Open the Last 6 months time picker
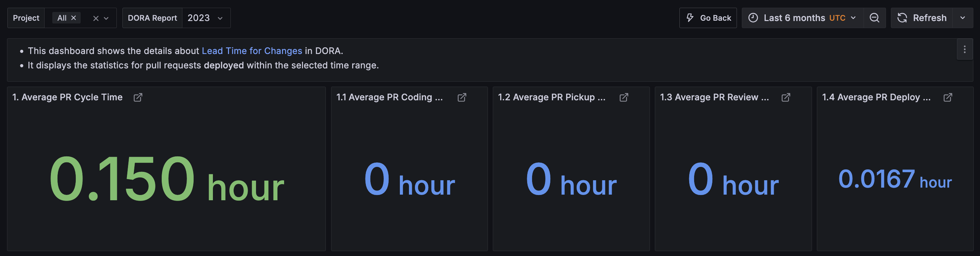 [x=802, y=18]
